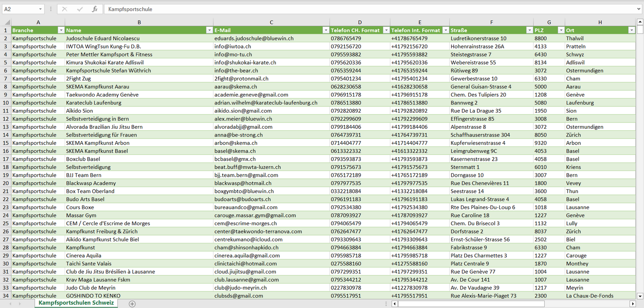Open the Branche column filter dropdown
This screenshot has height=308, width=644.
pyautogui.click(x=61, y=30)
